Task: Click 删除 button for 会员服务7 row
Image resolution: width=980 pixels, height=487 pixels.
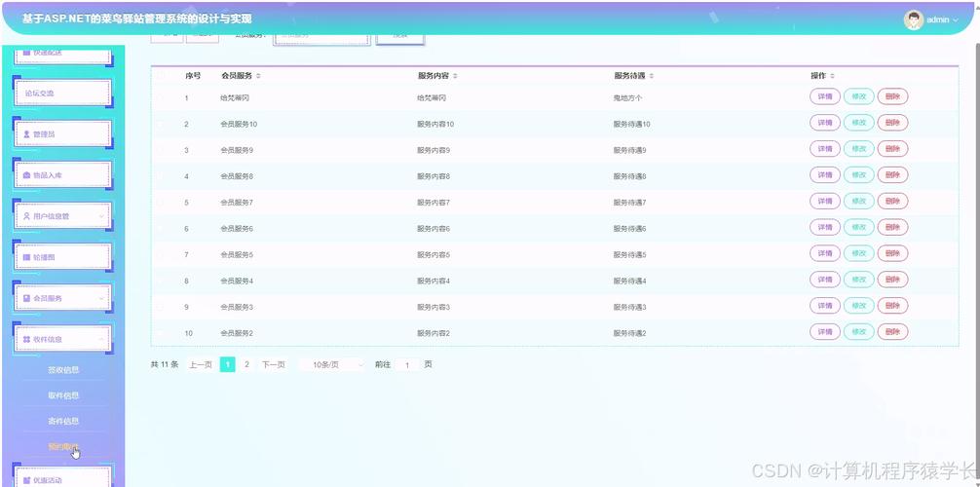Action: pos(892,203)
